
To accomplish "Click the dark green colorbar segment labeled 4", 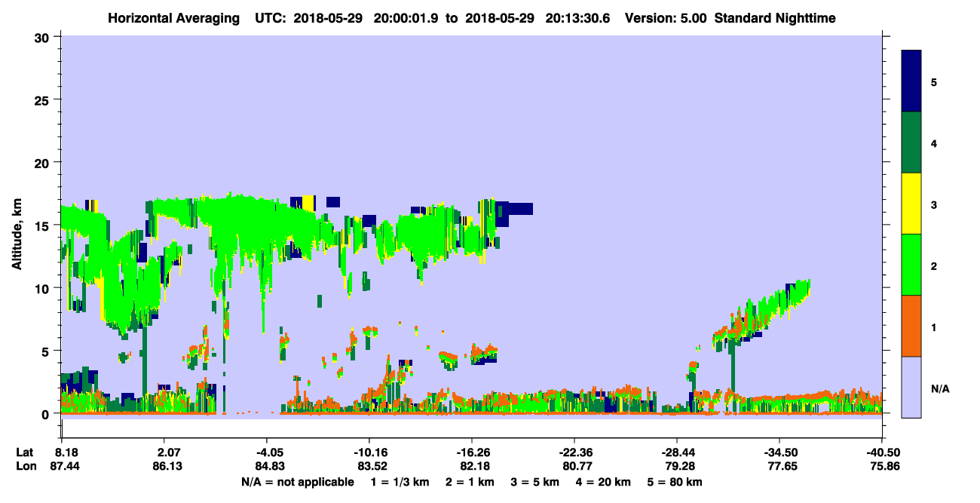I will pyautogui.click(x=911, y=143).
